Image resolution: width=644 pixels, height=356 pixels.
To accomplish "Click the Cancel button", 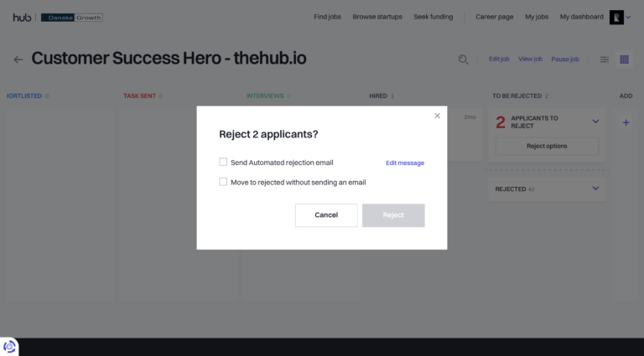I will coord(326,215).
